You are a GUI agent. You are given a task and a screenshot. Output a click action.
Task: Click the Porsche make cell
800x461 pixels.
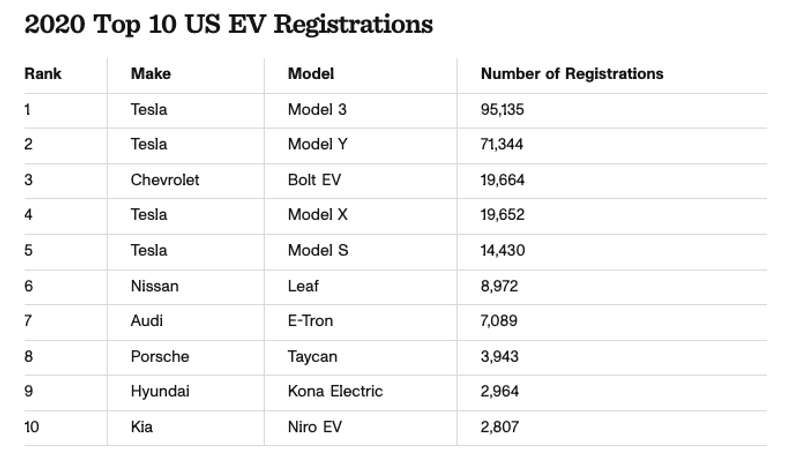coord(160,356)
